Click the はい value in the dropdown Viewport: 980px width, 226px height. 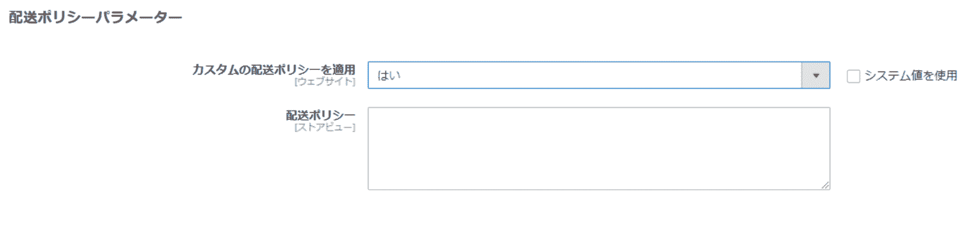(389, 76)
